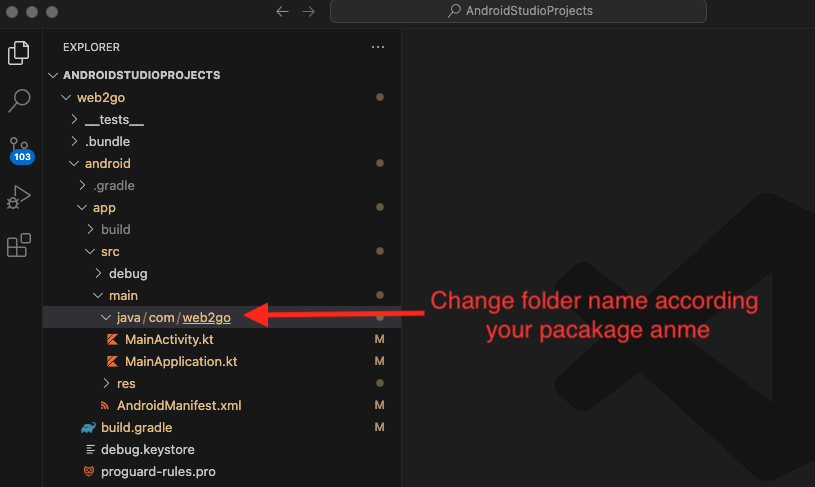This screenshot has width=815, height=487.
Task: Open the Run and Debug view
Action: 19,197
